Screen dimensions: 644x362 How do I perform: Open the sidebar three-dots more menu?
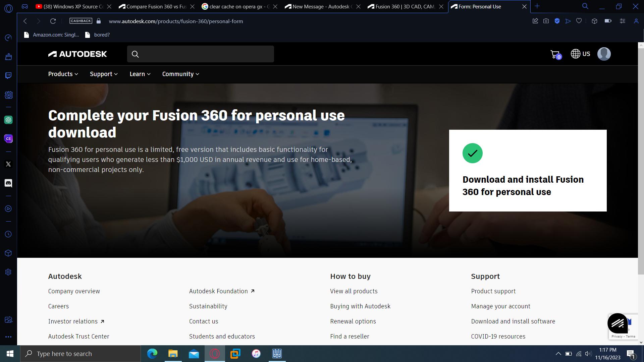8,337
